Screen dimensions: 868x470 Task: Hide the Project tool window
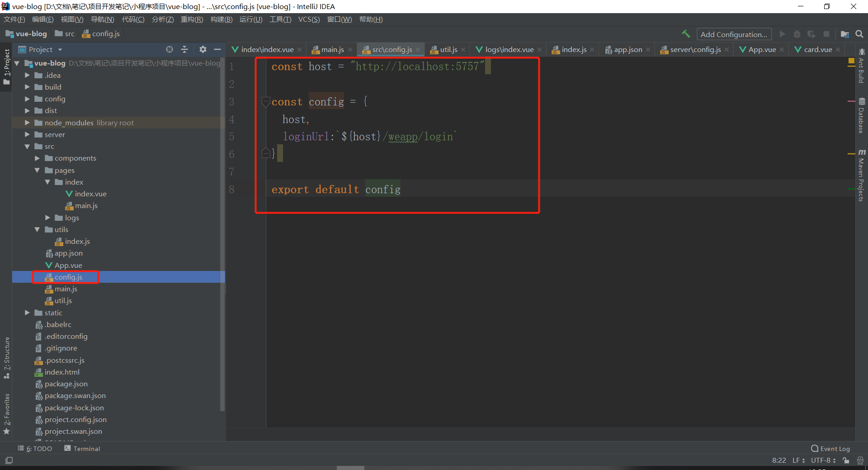pos(217,49)
